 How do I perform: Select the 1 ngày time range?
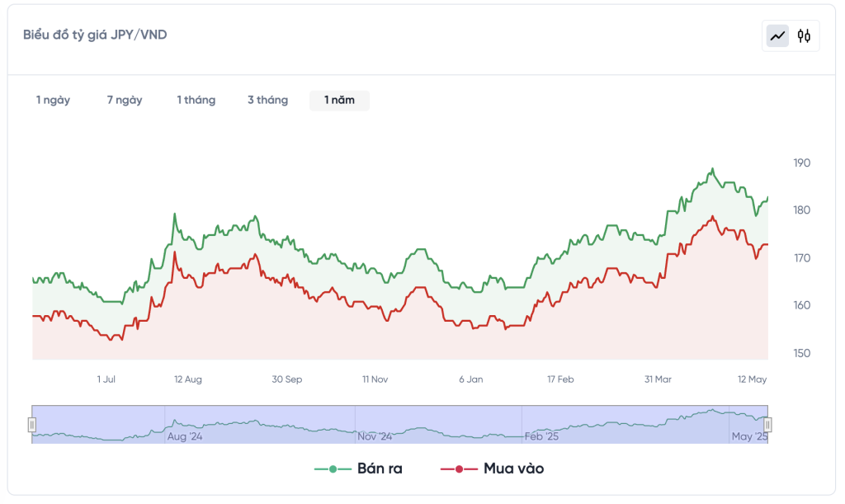click(x=53, y=100)
